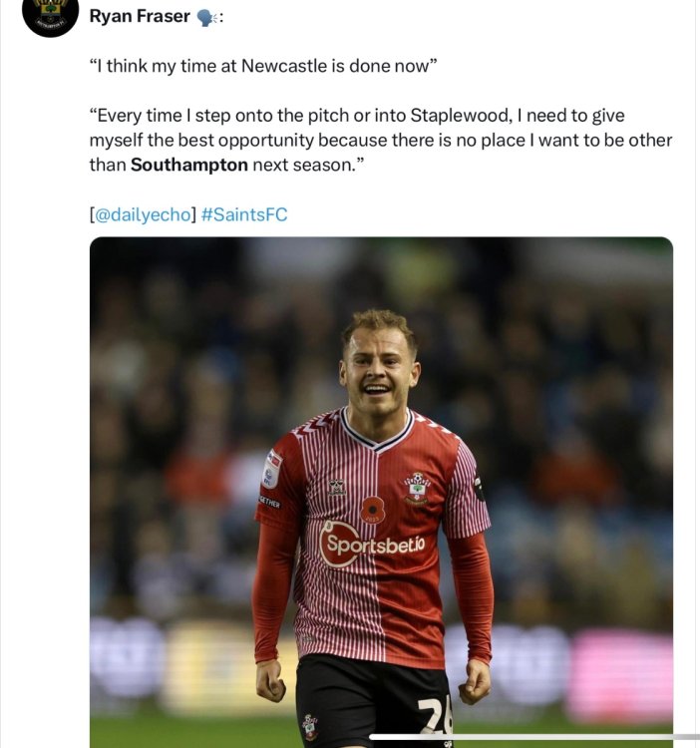Image resolution: width=700 pixels, height=748 pixels.
Task: Open the #SaintsFC hashtag
Action: [243, 213]
